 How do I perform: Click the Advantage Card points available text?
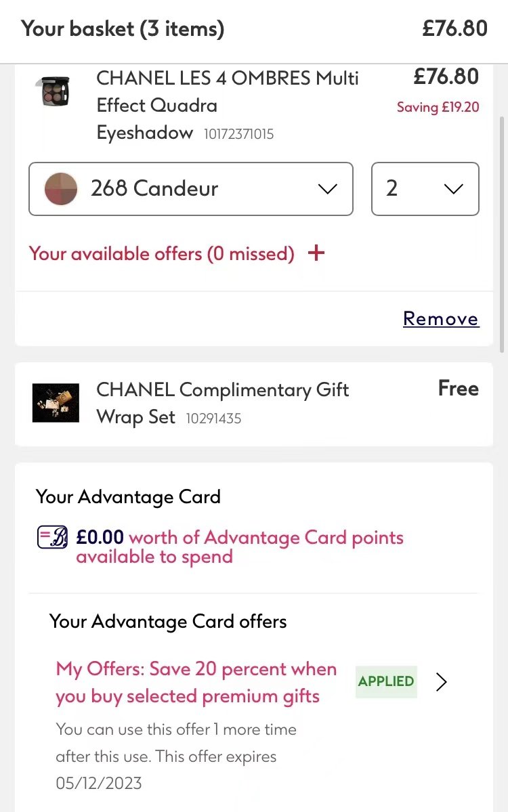tap(239, 547)
